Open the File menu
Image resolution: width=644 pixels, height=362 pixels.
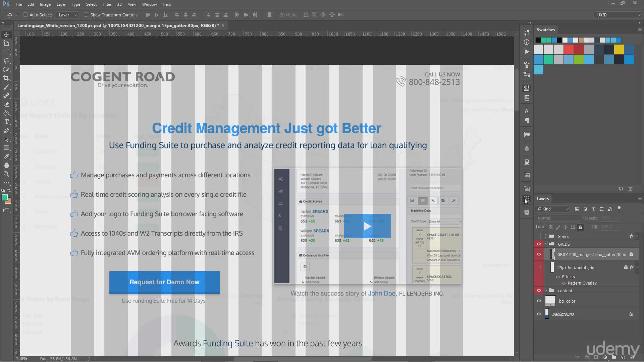19,4
